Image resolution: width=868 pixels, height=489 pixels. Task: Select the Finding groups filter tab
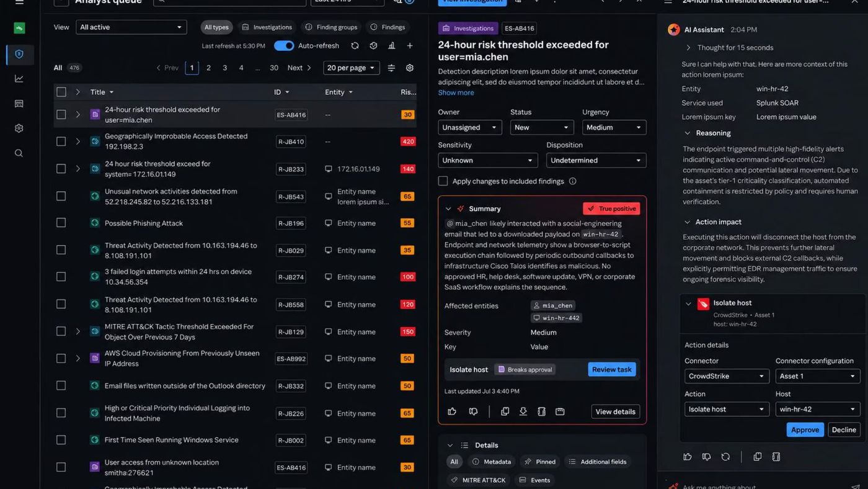tap(331, 27)
